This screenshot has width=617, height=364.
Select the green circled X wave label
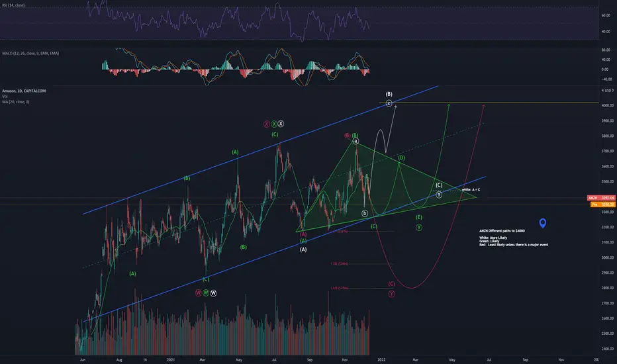click(x=274, y=124)
